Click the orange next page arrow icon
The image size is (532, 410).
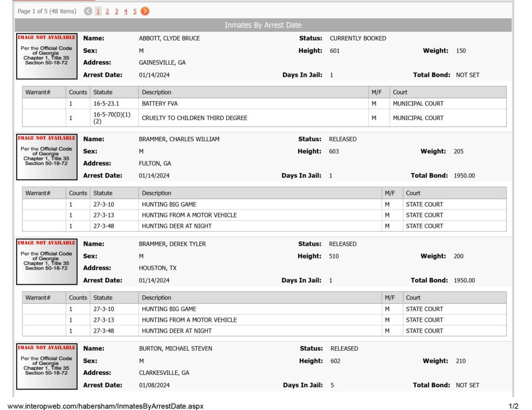pos(145,11)
